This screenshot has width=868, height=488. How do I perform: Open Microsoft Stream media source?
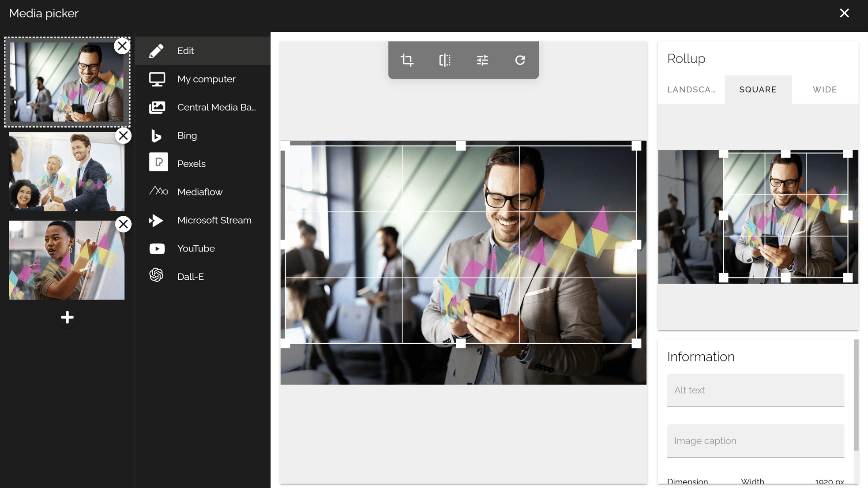click(214, 220)
